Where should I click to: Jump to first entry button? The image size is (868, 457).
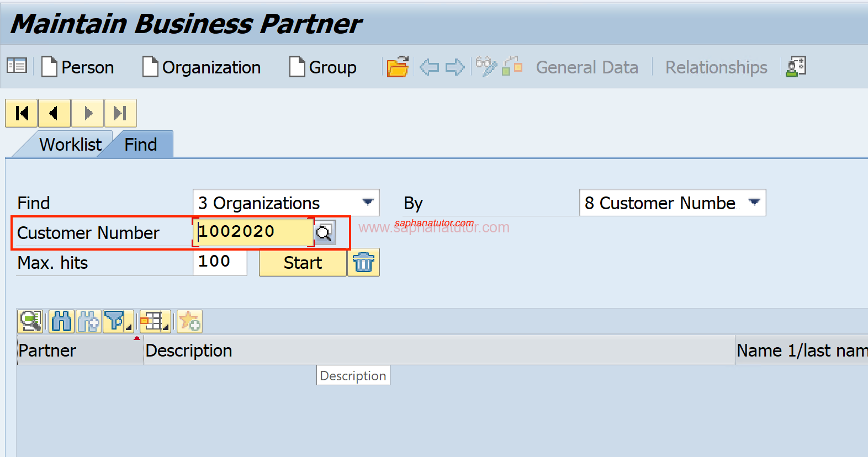(x=22, y=113)
